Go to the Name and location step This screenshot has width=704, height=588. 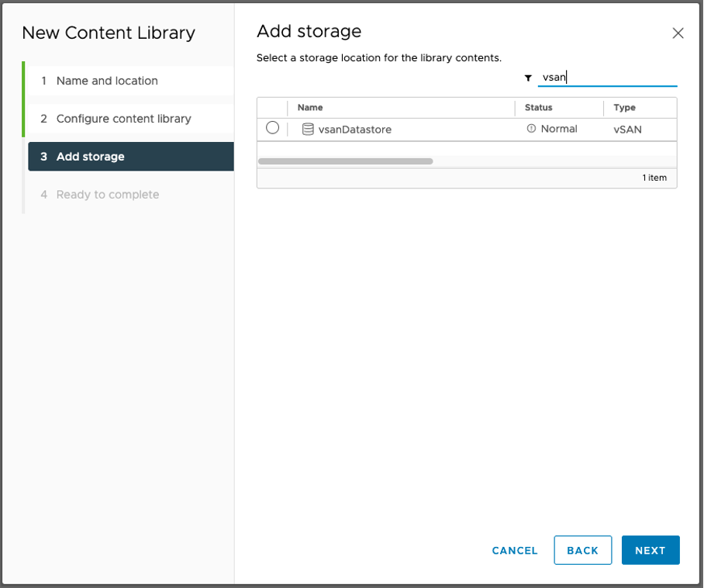click(x=106, y=81)
